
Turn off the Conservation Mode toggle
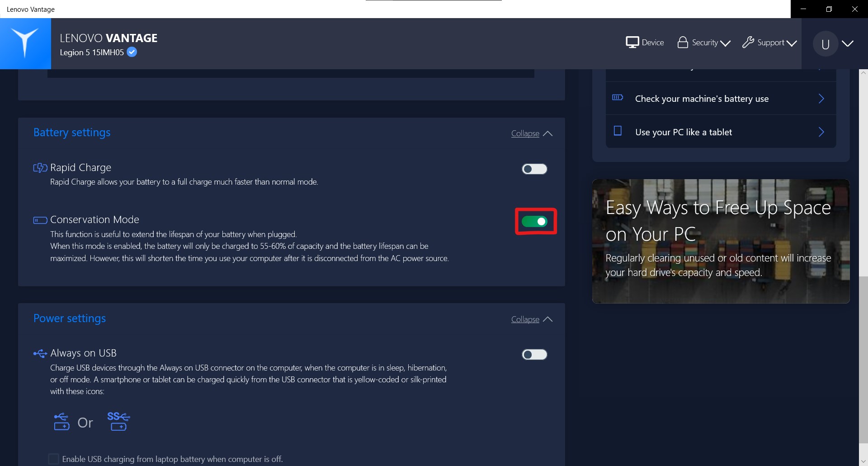tap(534, 221)
